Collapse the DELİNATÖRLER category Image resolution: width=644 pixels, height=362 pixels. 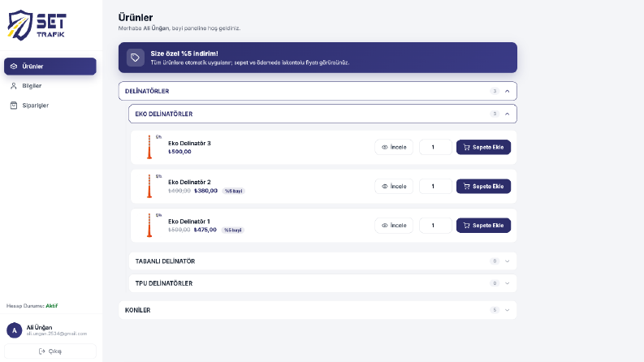318,91
